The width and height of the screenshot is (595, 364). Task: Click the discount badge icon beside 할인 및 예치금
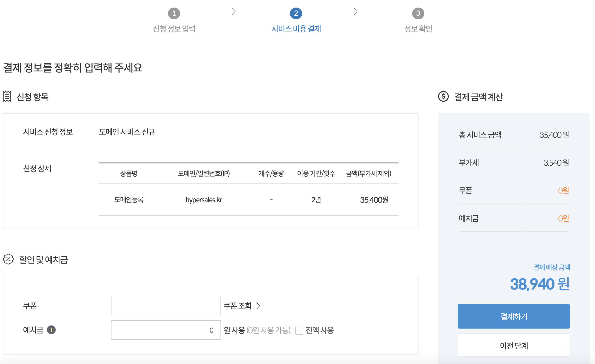point(8,259)
